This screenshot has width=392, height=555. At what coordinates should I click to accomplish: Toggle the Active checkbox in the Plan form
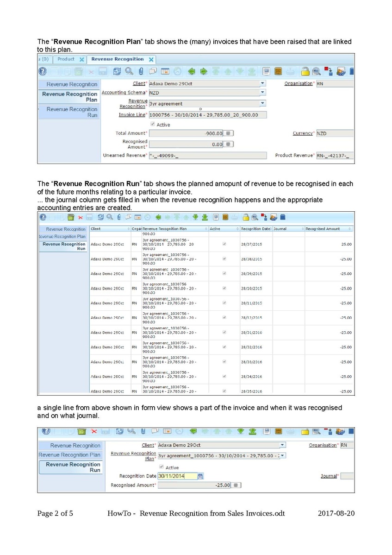[x=153, y=125]
